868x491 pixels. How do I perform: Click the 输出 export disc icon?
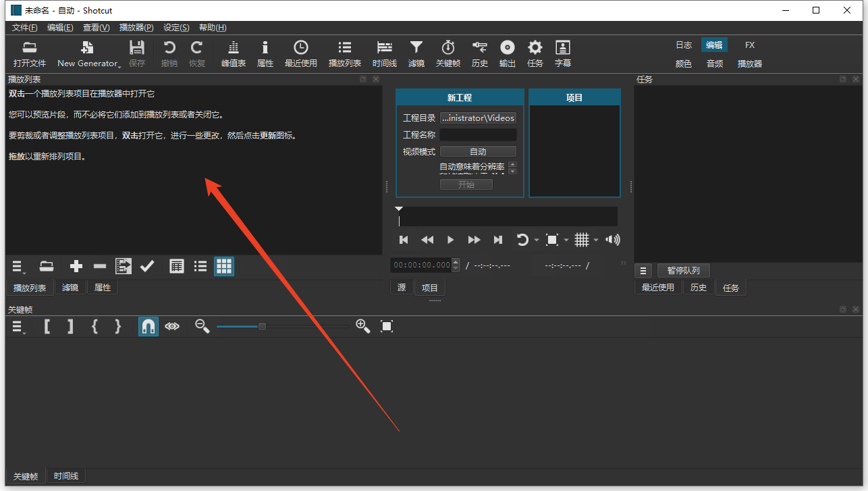click(x=508, y=54)
